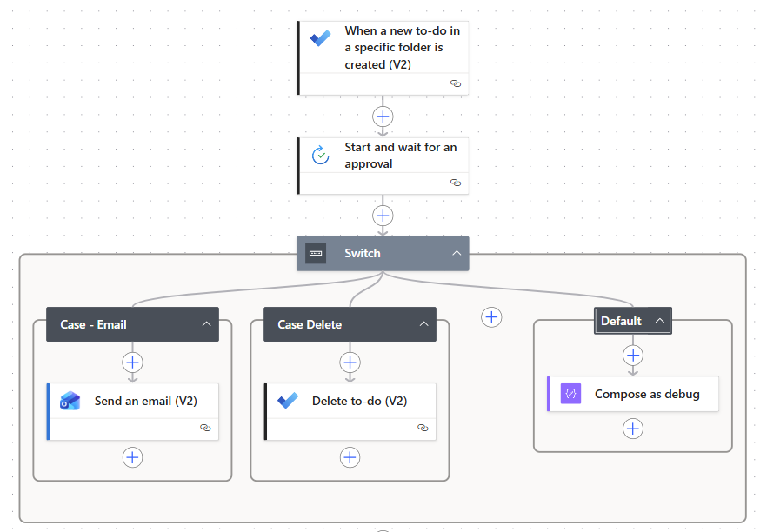Open the 'Send an email (V2)' action title
Image resolution: width=760 pixels, height=532 pixels.
point(146,402)
